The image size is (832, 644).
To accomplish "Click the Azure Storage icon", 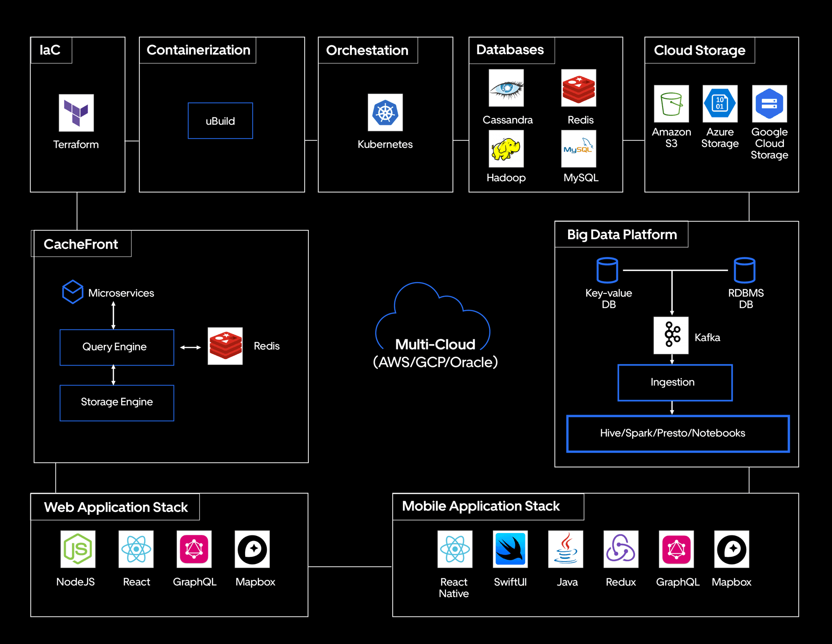I will pyautogui.click(x=720, y=103).
